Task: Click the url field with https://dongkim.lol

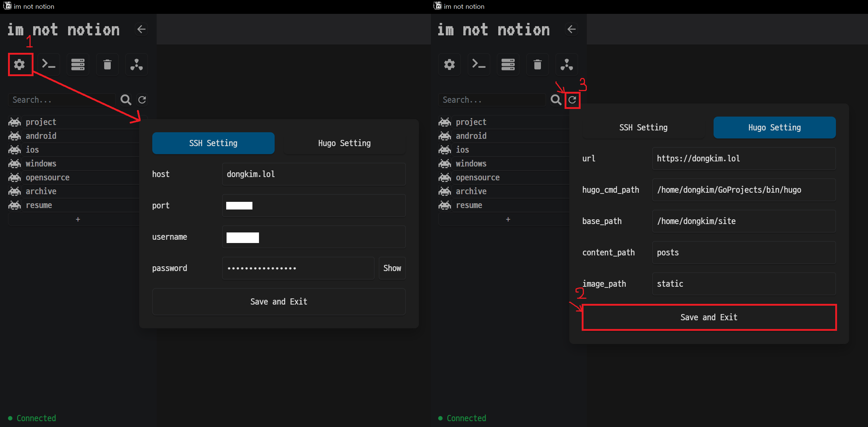Action: click(743, 158)
